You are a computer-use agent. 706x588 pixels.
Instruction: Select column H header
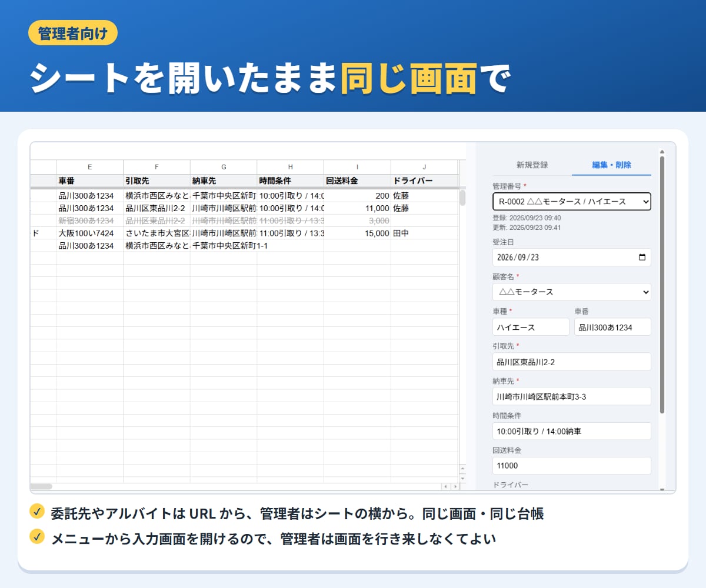[x=290, y=167]
